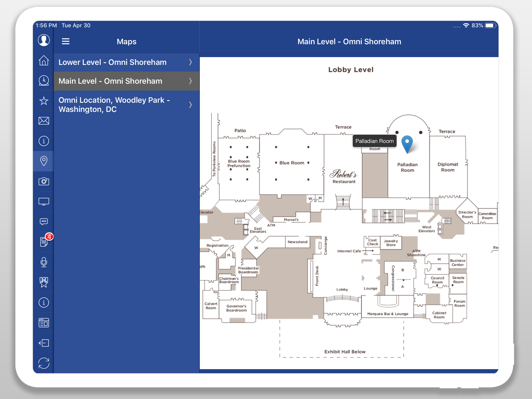Open the favorites star icon
The height and width of the screenshot is (399, 532).
[x=44, y=101]
